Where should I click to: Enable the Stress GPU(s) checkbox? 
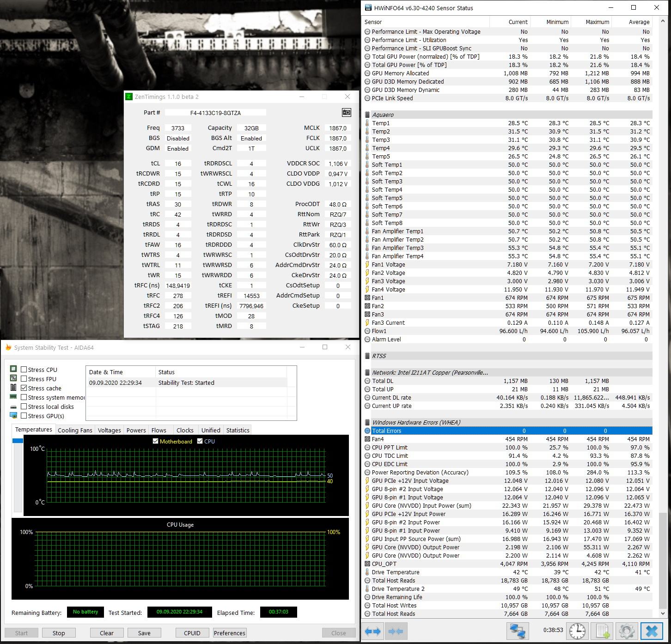[24, 416]
